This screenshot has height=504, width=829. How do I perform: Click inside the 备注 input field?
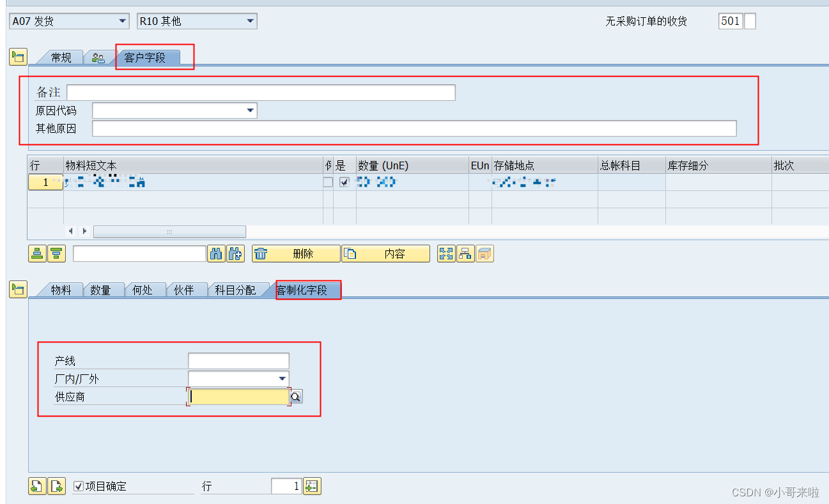pos(256,92)
